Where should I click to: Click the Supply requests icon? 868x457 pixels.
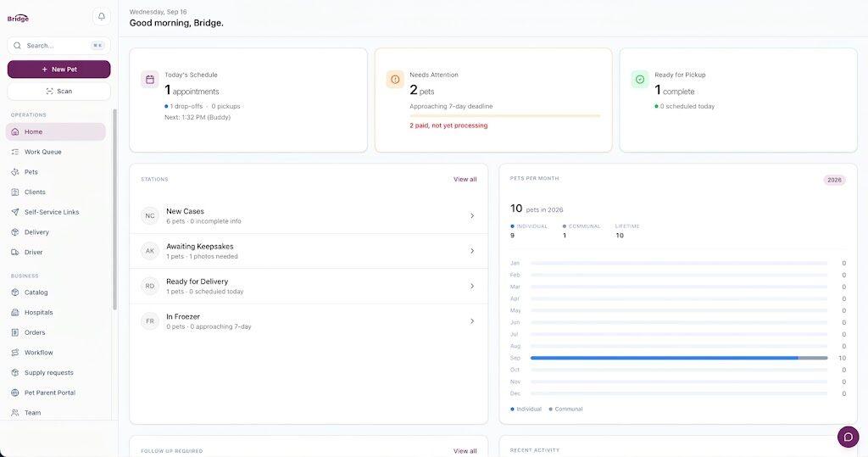[x=15, y=373]
